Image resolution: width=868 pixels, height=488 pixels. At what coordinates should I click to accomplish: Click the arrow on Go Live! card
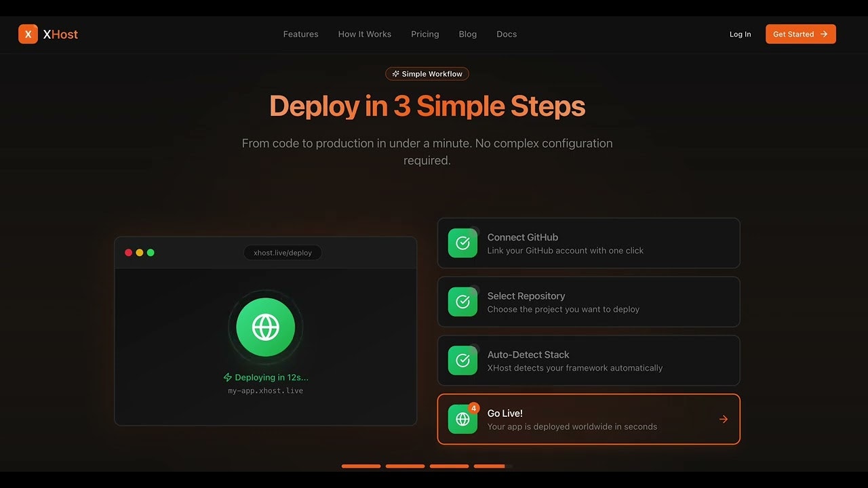(724, 419)
